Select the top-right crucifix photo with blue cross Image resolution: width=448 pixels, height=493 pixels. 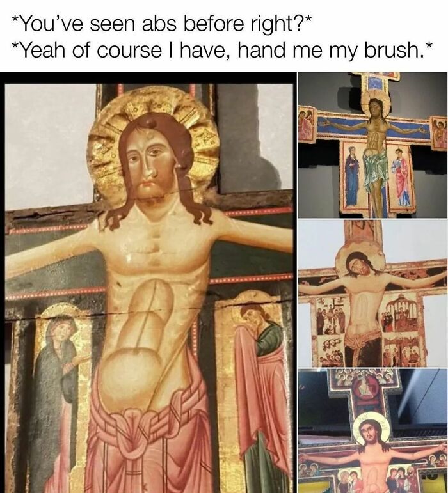(x=373, y=145)
